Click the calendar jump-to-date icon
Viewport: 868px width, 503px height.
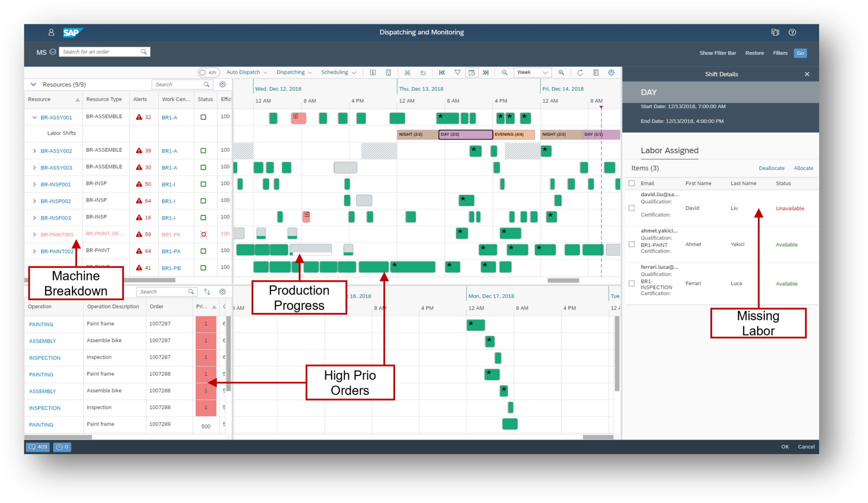[472, 72]
